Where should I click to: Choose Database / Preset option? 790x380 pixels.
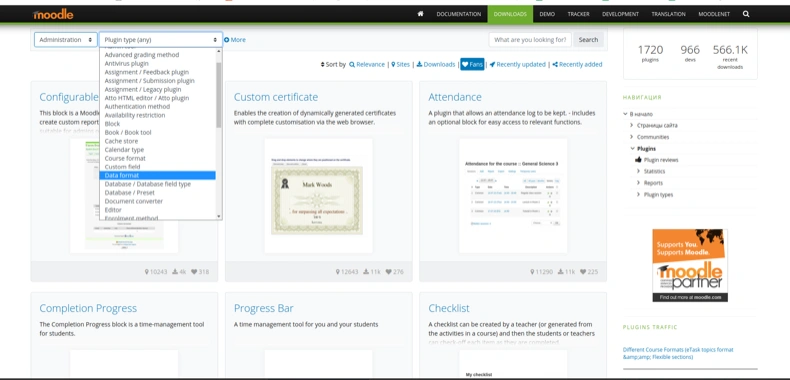(x=158, y=193)
